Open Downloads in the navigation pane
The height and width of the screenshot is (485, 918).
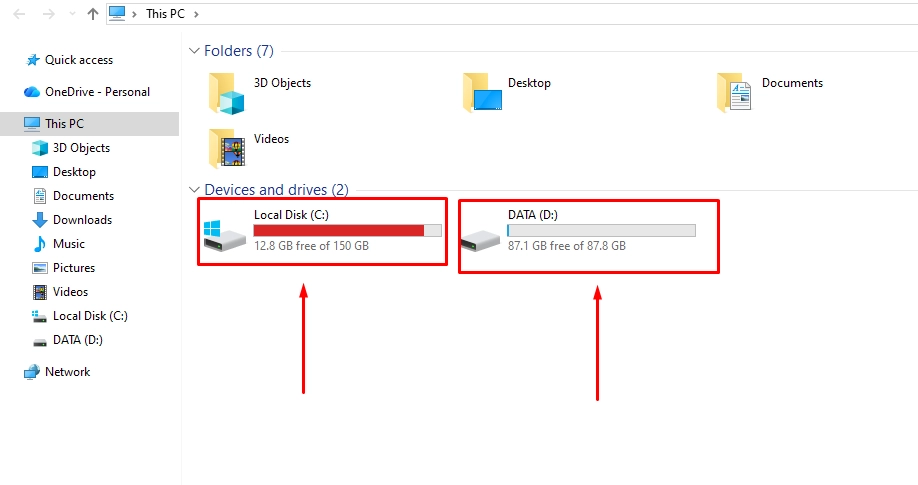[82, 220]
